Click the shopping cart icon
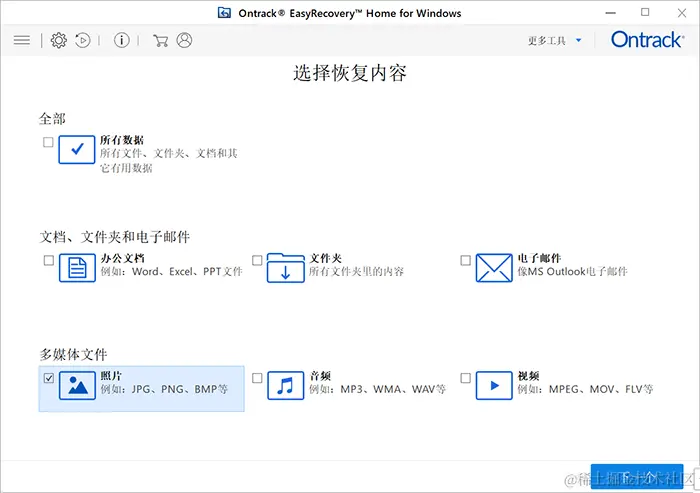The image size is (700, 493). (160, 41)
